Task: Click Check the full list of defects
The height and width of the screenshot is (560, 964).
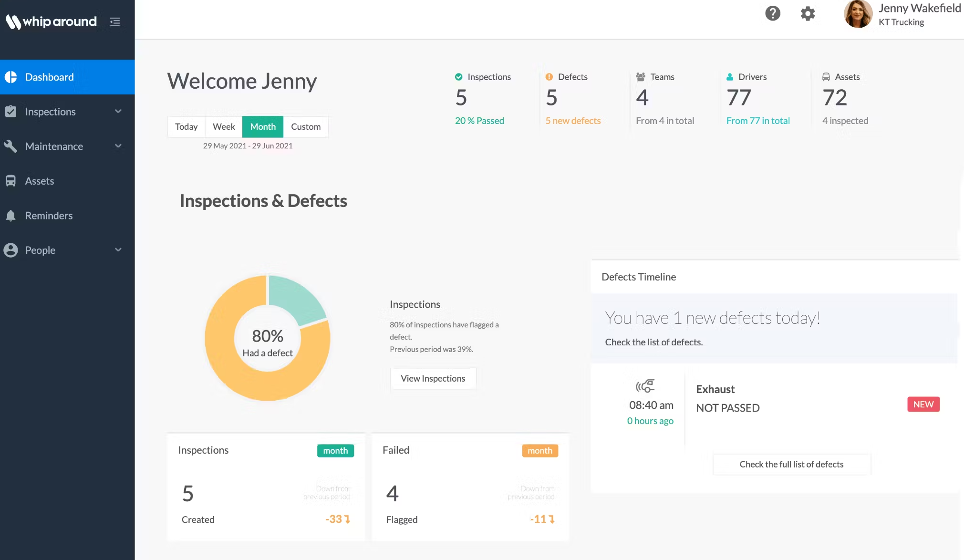Action: [x=791, y=464]
